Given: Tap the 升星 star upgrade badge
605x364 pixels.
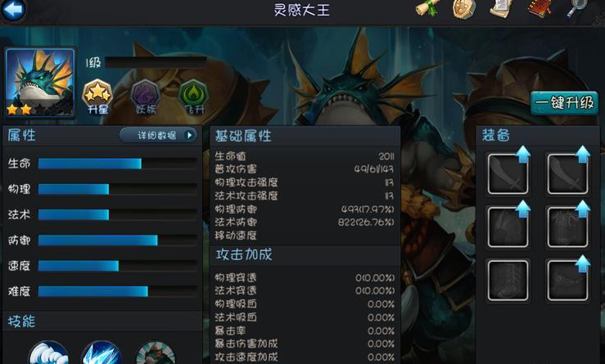Looking at the screenshot, I should point(97,97).
